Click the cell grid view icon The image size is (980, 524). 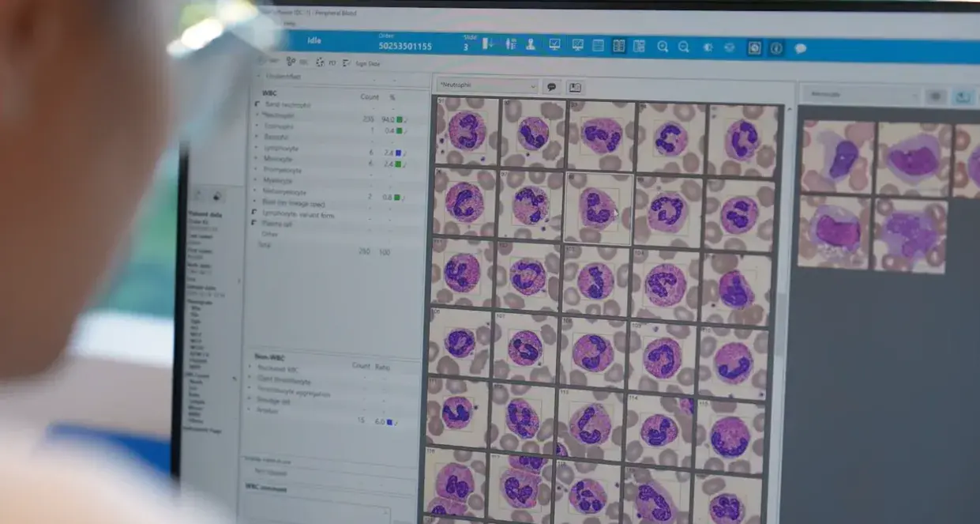[x=621, y=47]
